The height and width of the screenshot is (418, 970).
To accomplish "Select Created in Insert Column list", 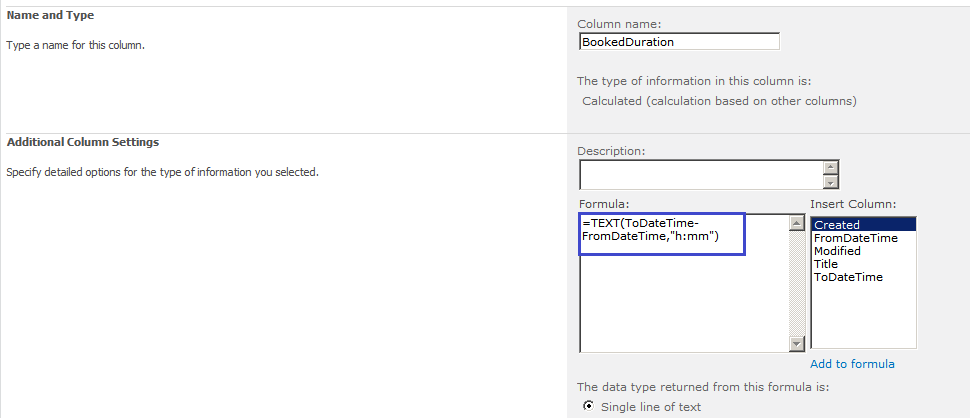I will coord(837,225).
